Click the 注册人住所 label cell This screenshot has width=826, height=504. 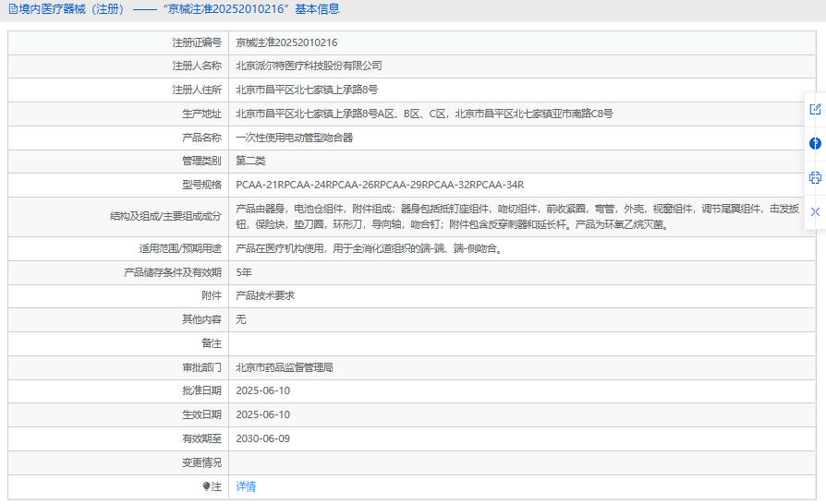118,90
